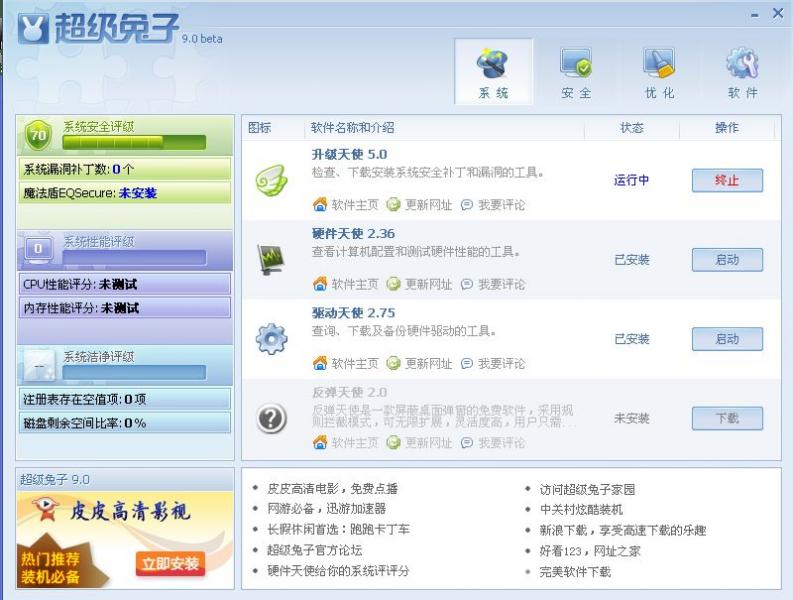
Task: Open 访问超级兔子家园 link
Action: coord(587,489)
